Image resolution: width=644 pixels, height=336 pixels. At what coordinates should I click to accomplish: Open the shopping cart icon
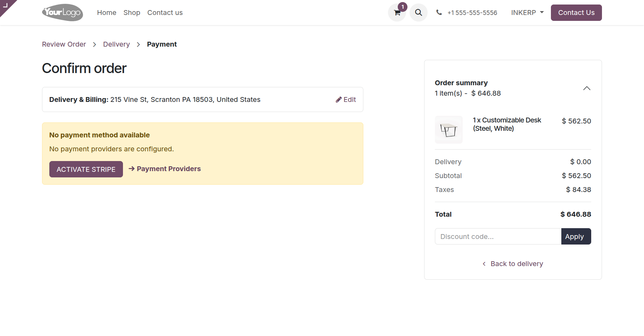[x=397, y=13]
